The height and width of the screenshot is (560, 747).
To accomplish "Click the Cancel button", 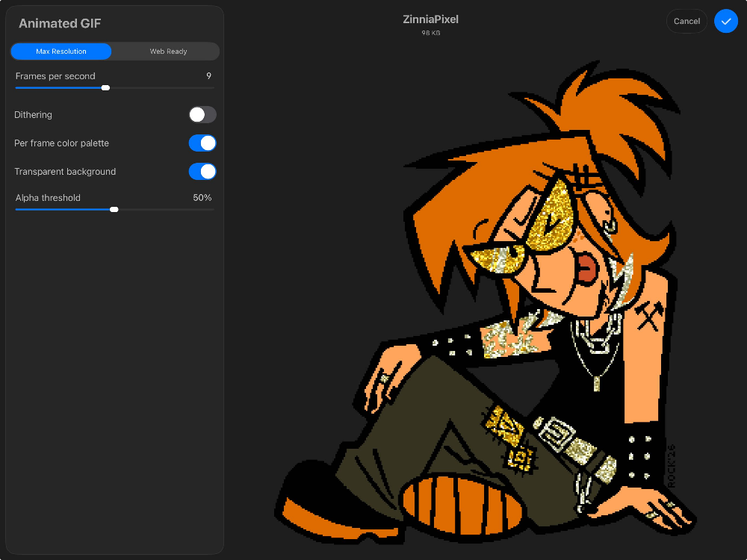I will [686, 21].
